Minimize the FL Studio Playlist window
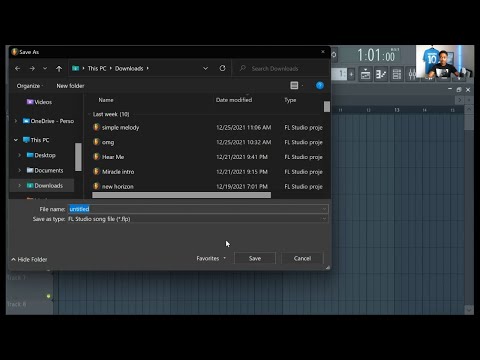 tap(450, 89)
